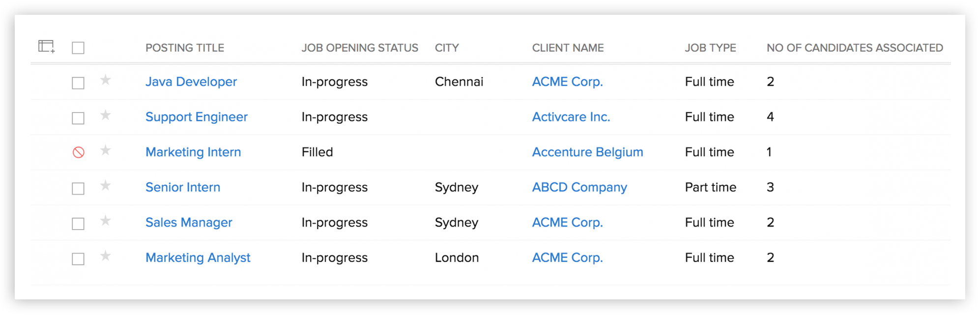Sort by Job Opening Status column
The width and height of the screenshot is (980, 322).
[359, 48]
